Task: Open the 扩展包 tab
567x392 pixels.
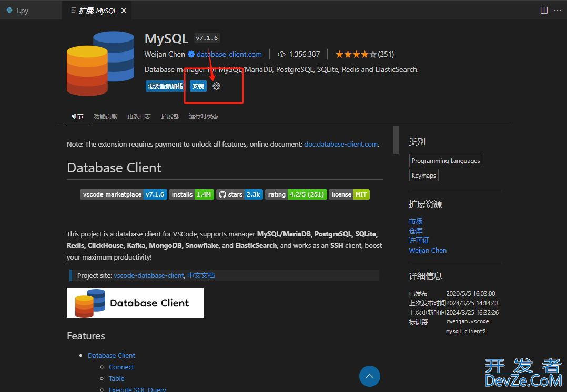Action: coord(169,116)
